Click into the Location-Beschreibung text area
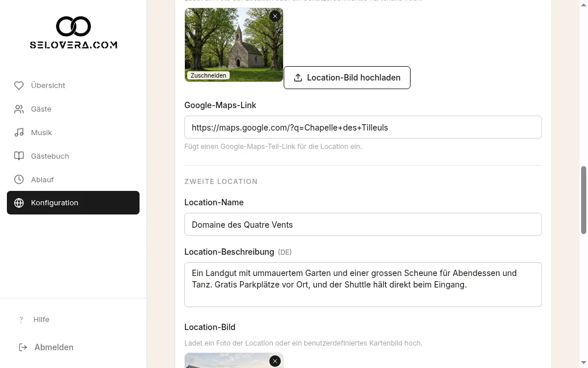 (363, 285)
